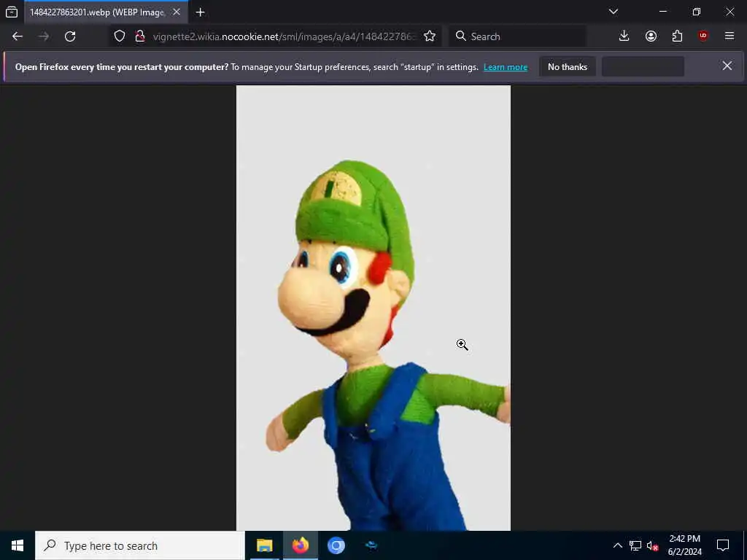Open the rightmost pinned taskbar app
The image size is (747, 560).
coord(371,545)
